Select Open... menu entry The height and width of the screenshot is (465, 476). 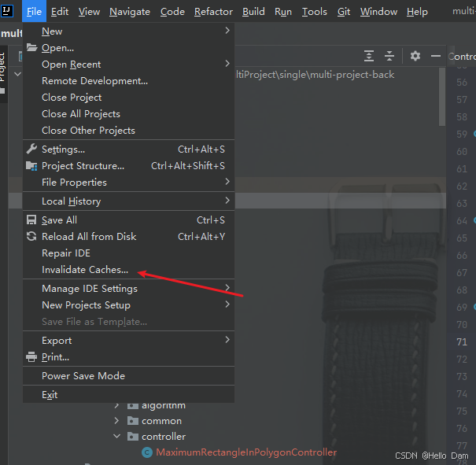pyautogui.click(x=128, y=48)
